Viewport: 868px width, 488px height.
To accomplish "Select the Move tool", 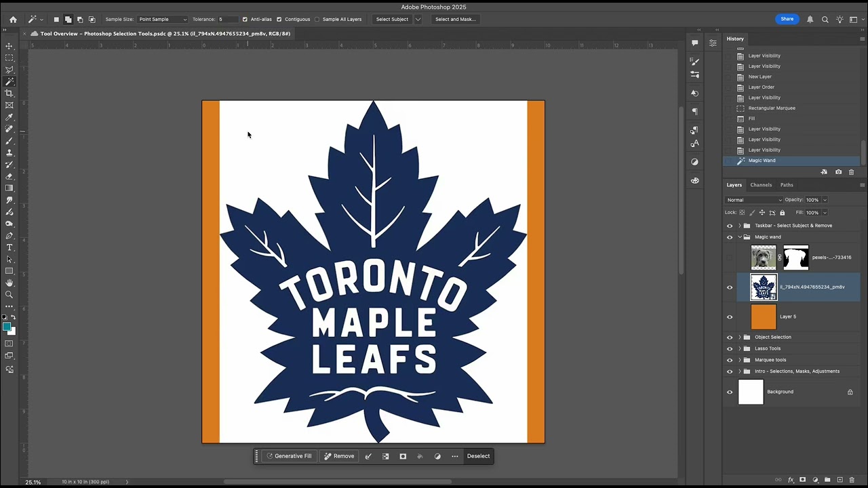I will pyautogui.click(x=9, y=46).
